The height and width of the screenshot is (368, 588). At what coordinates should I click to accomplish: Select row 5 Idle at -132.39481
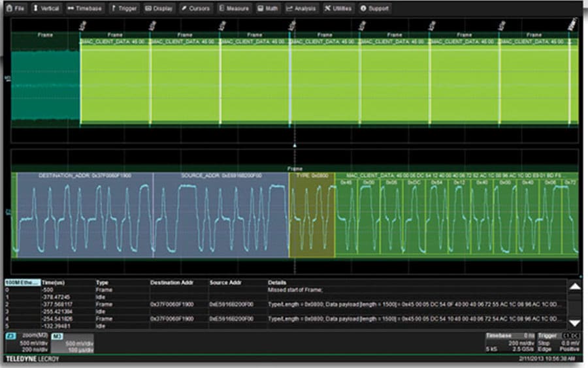pos(285,326)
